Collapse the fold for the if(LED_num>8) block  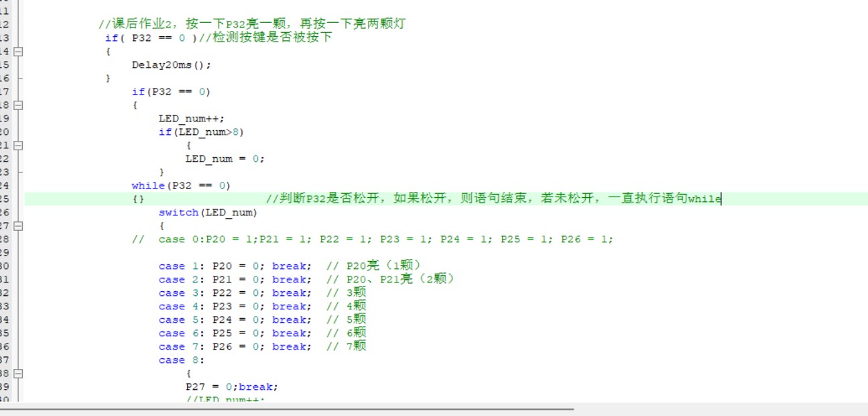(x=18, y=145)
